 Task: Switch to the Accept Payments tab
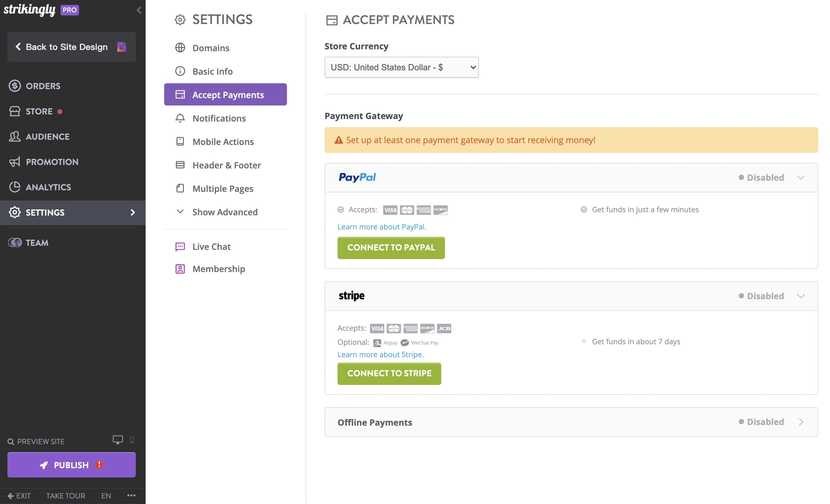tap(225, 95)
